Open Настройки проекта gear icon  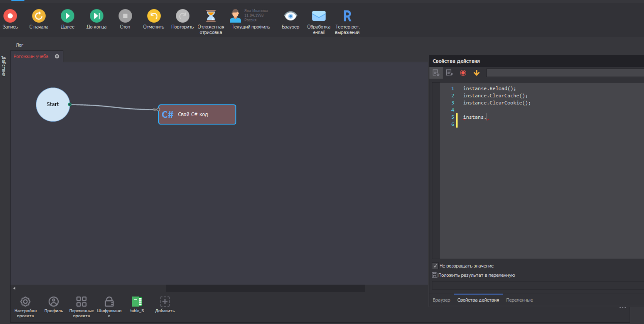pos(25,302)
